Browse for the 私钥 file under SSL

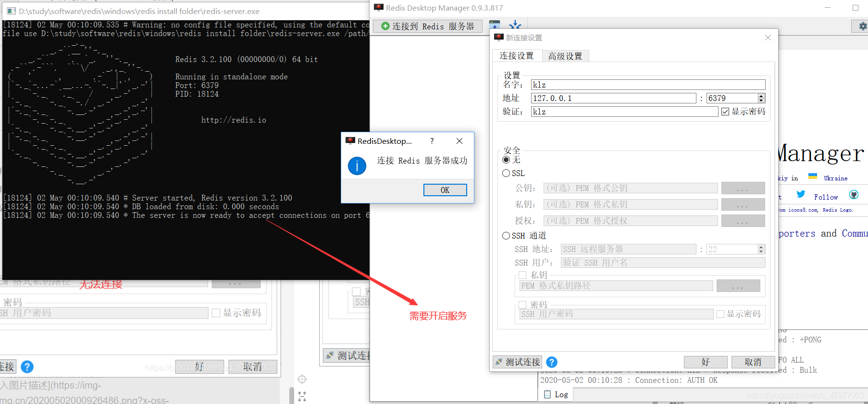pos(743,204)
